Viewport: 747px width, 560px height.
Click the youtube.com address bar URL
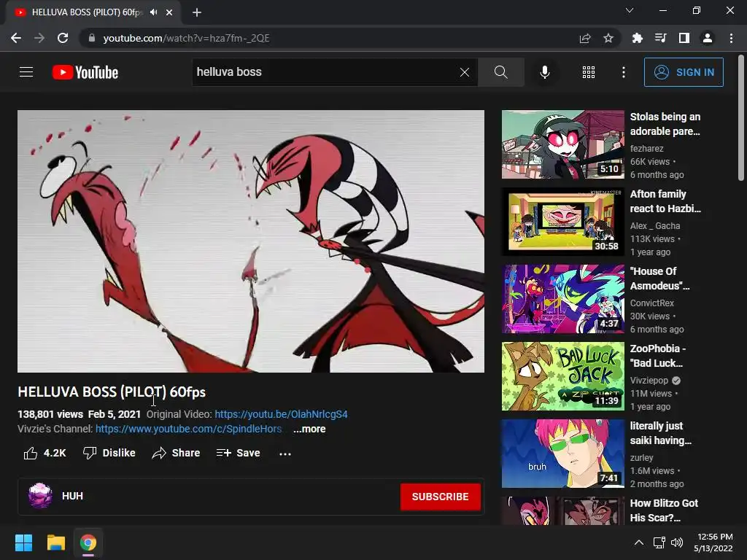[186, 38]
